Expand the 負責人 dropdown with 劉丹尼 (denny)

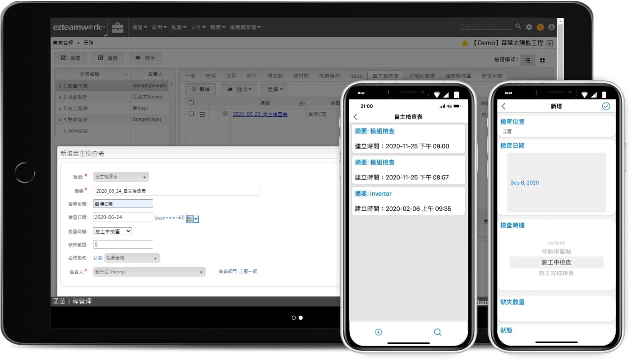click(x=149, y=272)
